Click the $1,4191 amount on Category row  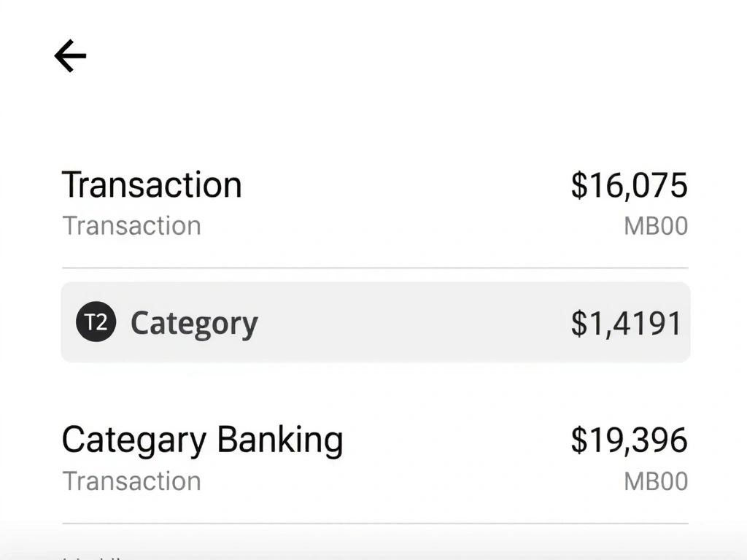point(627,322)
